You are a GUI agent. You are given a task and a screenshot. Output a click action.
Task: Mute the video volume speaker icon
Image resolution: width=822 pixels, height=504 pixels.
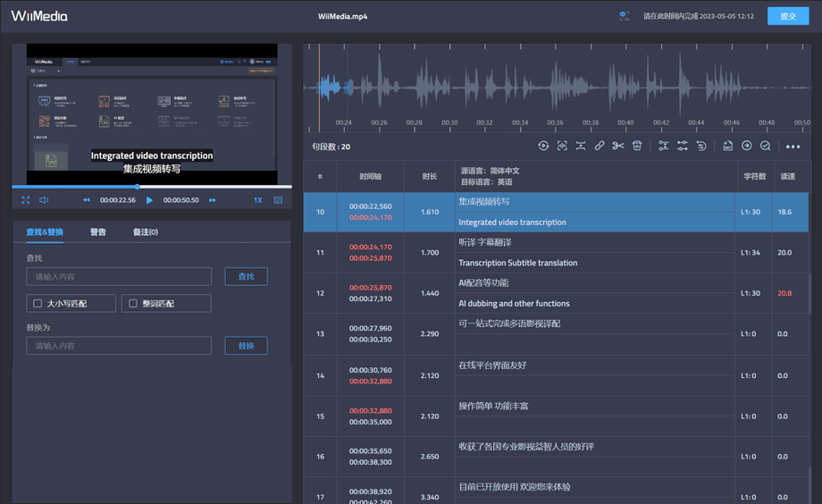tap(44, 200)
